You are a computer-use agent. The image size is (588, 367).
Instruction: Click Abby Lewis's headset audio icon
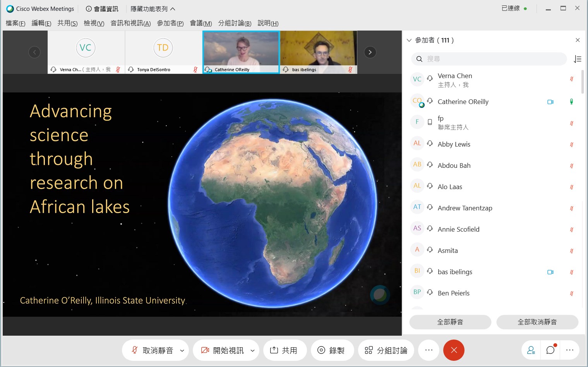point(430,143)
